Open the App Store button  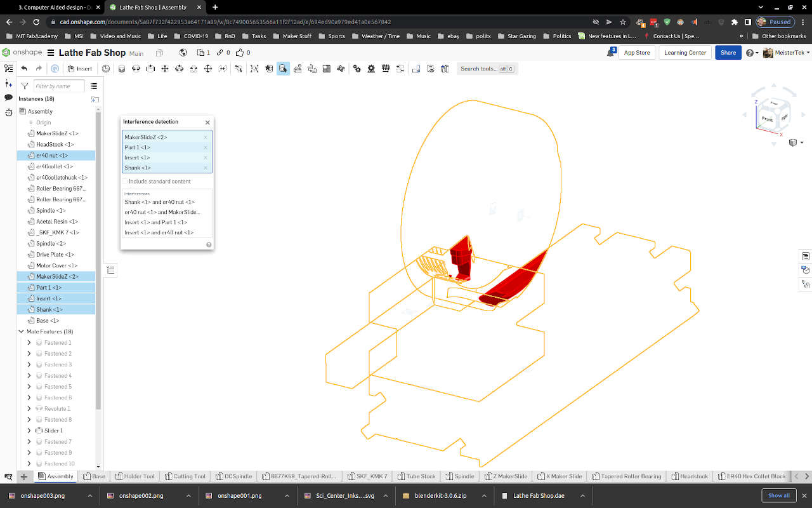pyautogui.click(x=637, y=53)
